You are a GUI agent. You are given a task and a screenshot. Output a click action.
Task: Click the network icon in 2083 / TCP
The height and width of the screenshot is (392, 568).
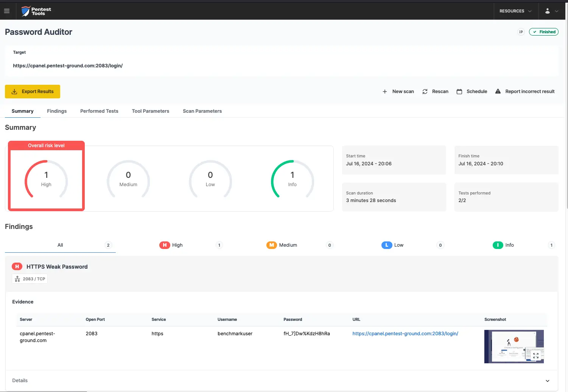coord(17,279)
